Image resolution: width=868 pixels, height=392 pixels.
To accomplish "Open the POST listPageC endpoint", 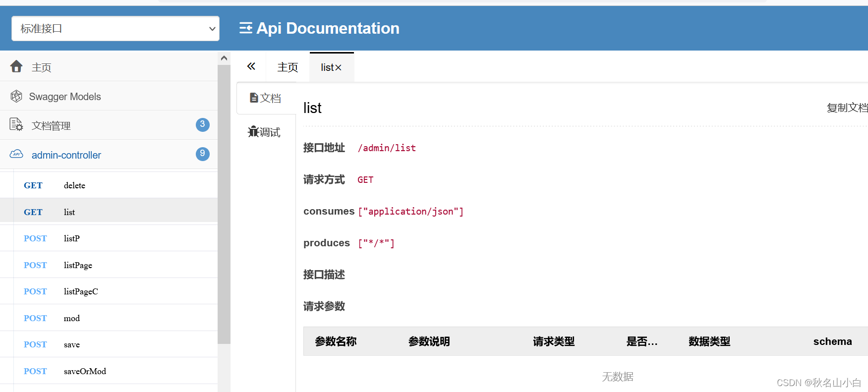I will click(x=109, y=291).
